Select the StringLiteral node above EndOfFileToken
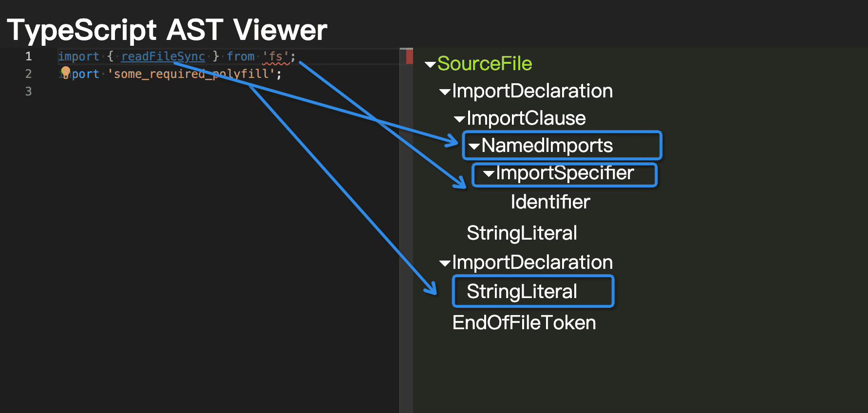The height and width of the screenshot is (413, 868). coord(522,292)
